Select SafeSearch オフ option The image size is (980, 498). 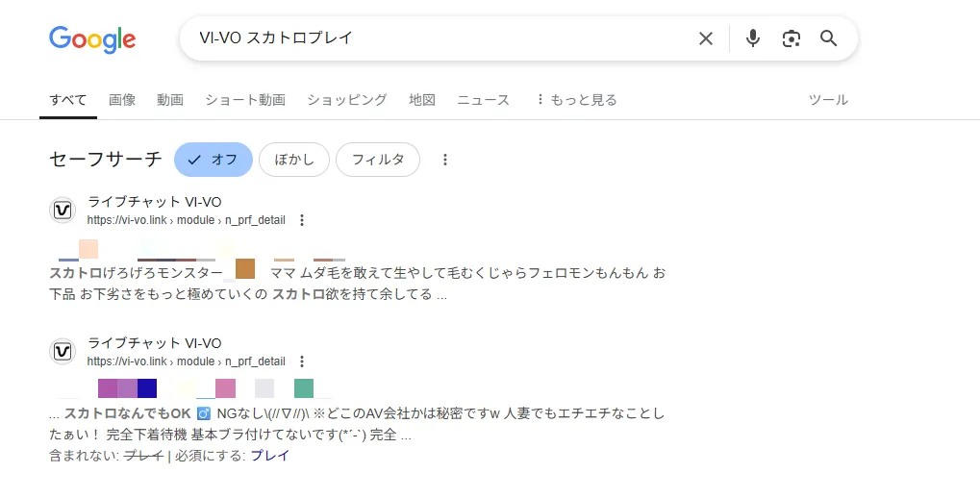point(214,160)
